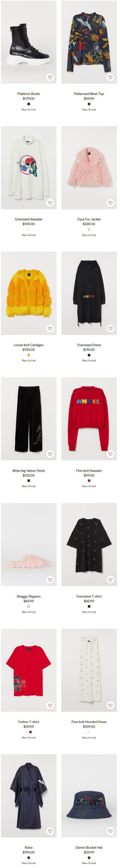Open the navy Robe product image
The image size is (120, 868).
29,796
